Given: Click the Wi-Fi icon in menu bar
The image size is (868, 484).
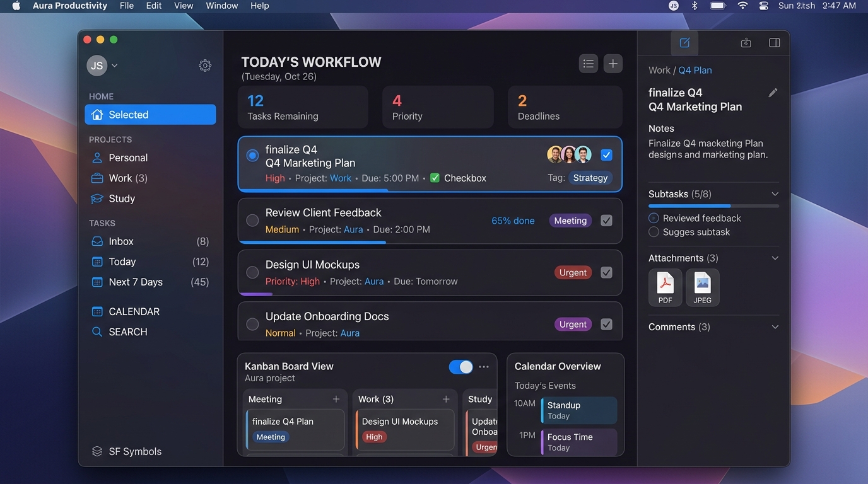Looking at the screenshot, I should (742, 6).
